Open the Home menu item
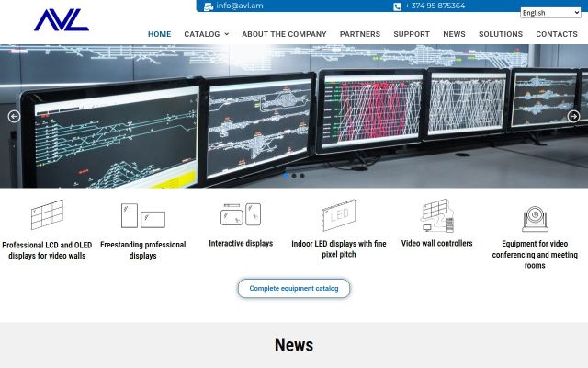This screenshot has height=368, width=588. point(159,34)
